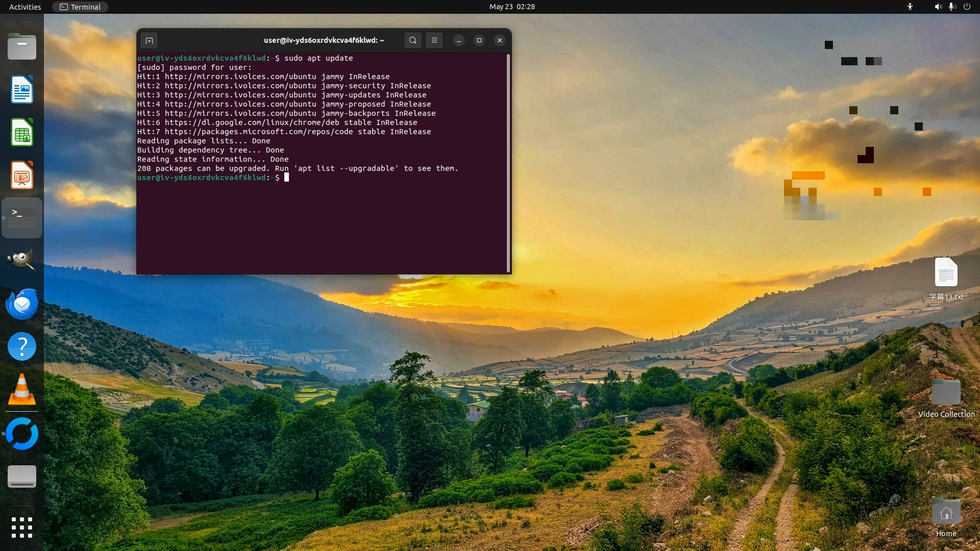The image size is (980, 551).
Task: Open the Help icon in the dock
Action: click(22, 347)
